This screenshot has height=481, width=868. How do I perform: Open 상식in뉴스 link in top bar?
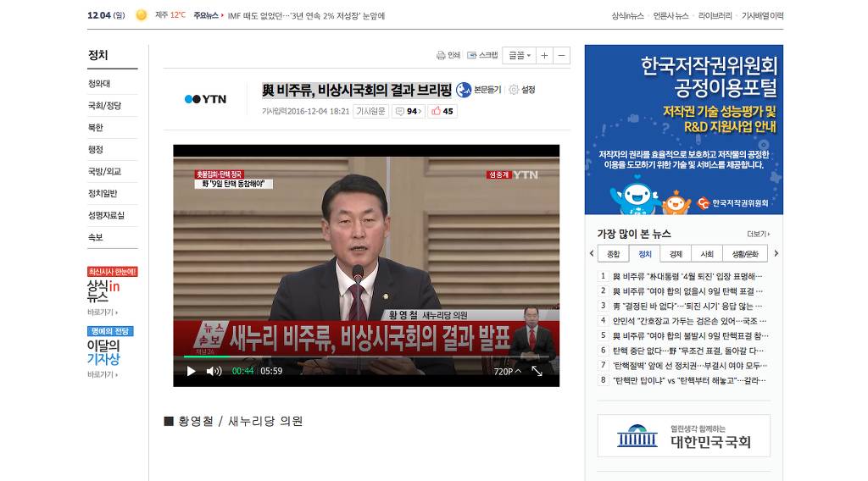tap(628, 16)
